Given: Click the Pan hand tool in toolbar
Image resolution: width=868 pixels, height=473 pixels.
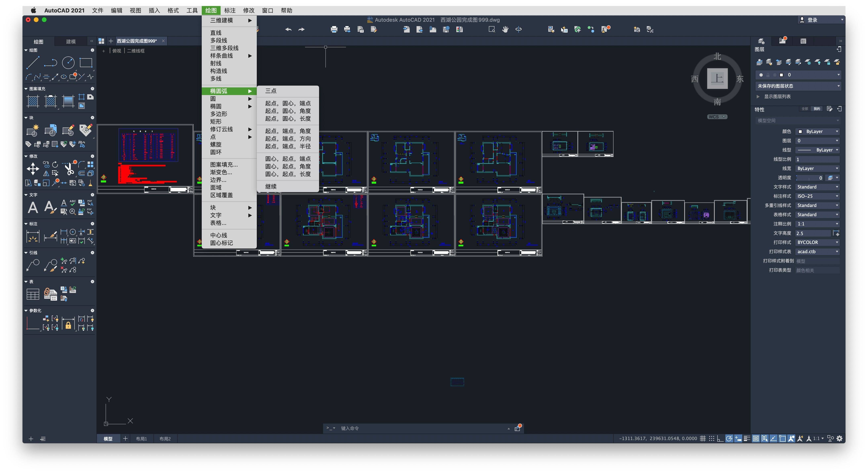Looking at the screenshot, I should (505, 30).
